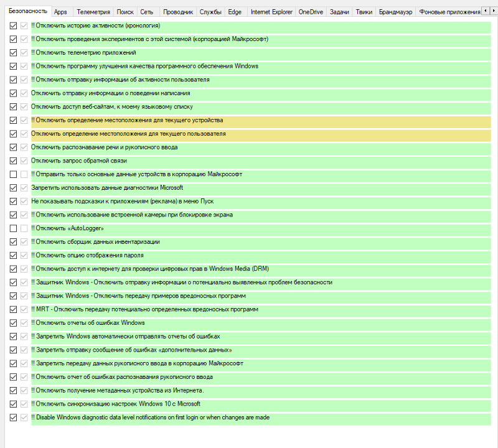The width and height of the screenshot is (498, 448).
Task: Uncheck Windows error reports checkbox
Action: (13, 323)
